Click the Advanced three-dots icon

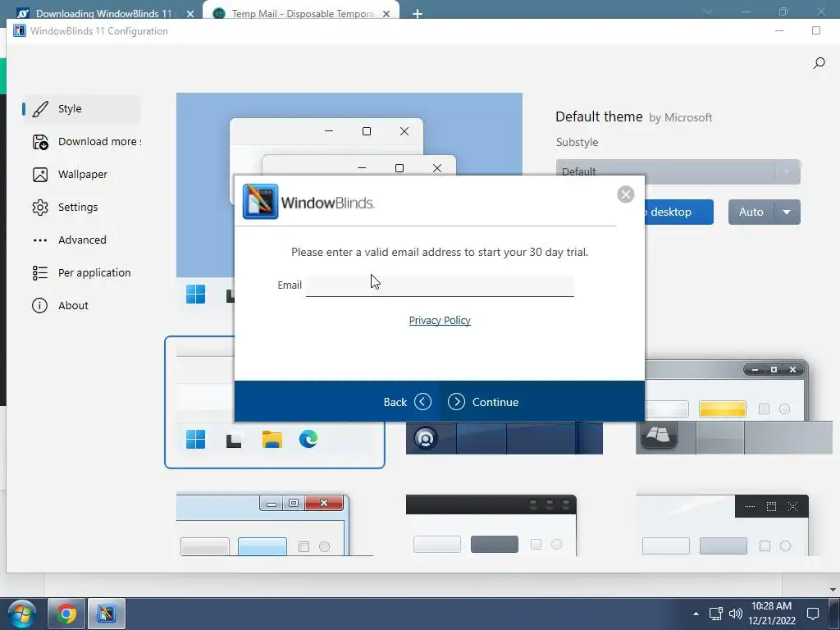point(40,240)
